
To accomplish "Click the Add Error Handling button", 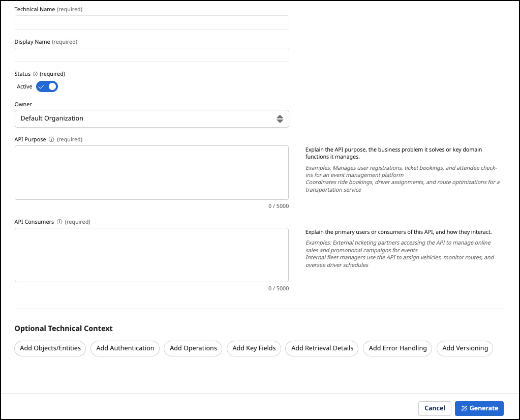I will click(x=397, y=348).
